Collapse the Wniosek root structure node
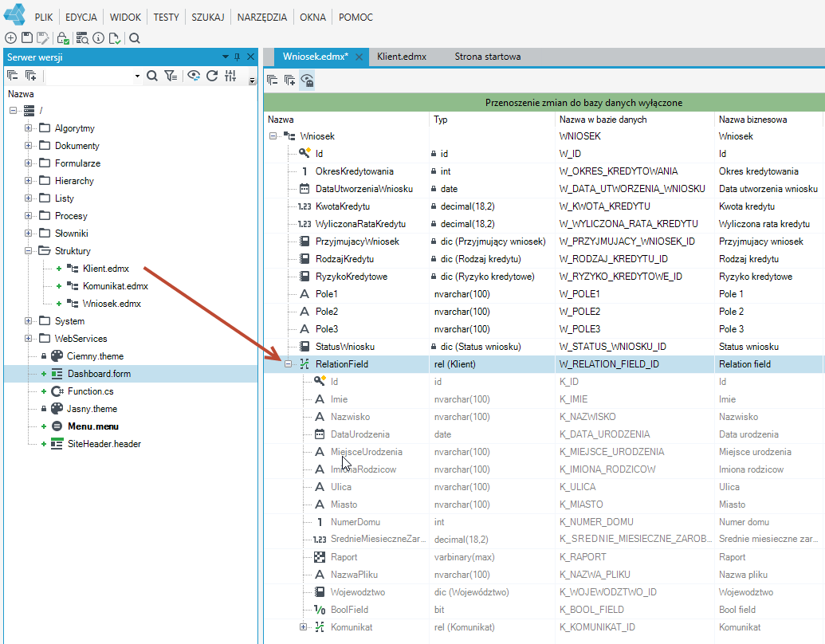825x644 pixels. (x=273, y=136)
